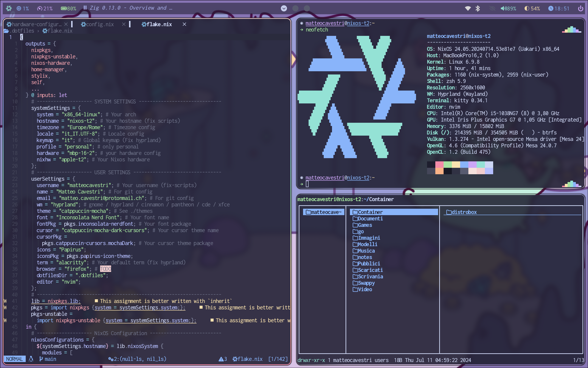The height and width of the screenshot is (368, 588).
Task: Click the power icon in top bar
Action: [x=580, y=9]
